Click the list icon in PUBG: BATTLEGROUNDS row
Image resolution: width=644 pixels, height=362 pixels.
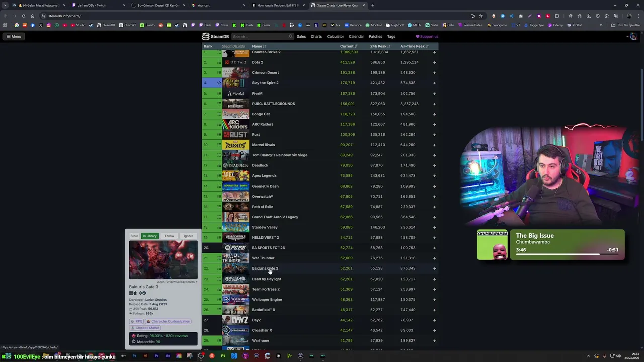pos(219,104)
